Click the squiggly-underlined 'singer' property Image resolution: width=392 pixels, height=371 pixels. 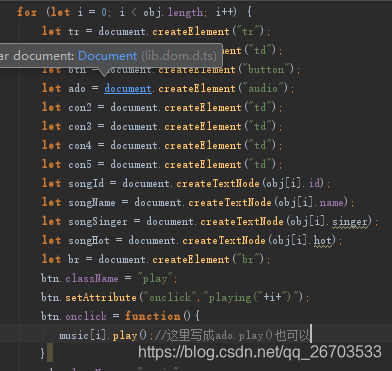pos(350,222)
